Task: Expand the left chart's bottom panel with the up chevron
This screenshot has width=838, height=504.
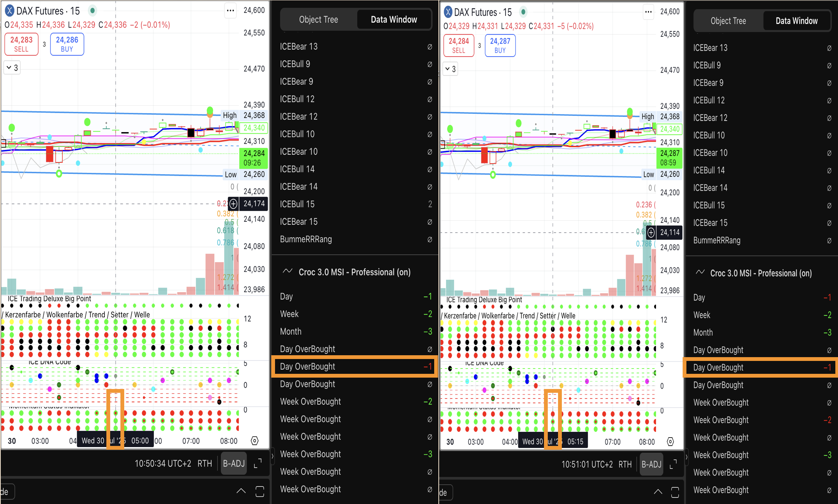Action: [241, 491]
